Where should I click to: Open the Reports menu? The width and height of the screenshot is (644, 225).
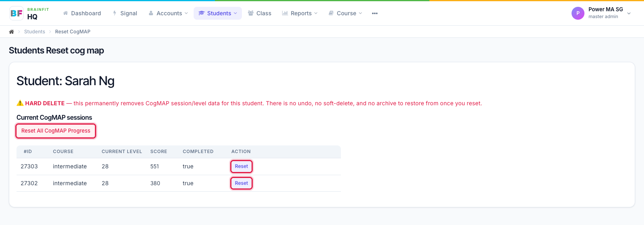pos(300,13)
